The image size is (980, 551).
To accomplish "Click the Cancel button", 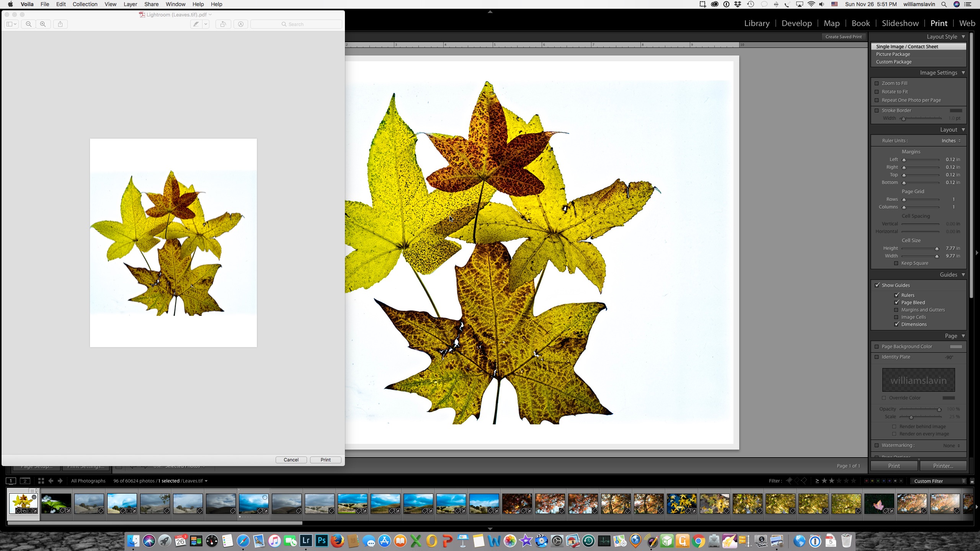I will click(x=291, y=460).
